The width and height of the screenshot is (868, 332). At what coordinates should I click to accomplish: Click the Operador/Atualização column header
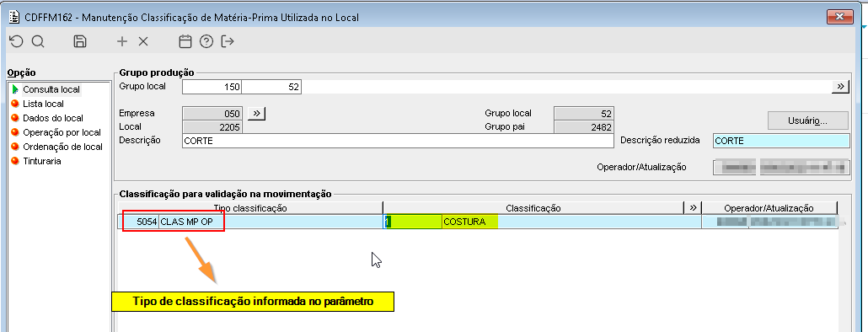coord(769,208)
